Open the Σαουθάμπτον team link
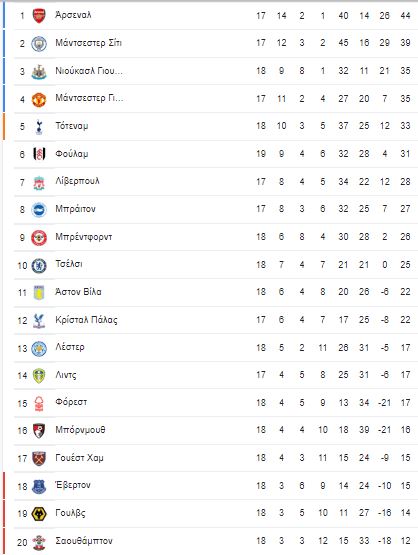The height and width of the screenshot is (555, 418). (x=84, y=541)
